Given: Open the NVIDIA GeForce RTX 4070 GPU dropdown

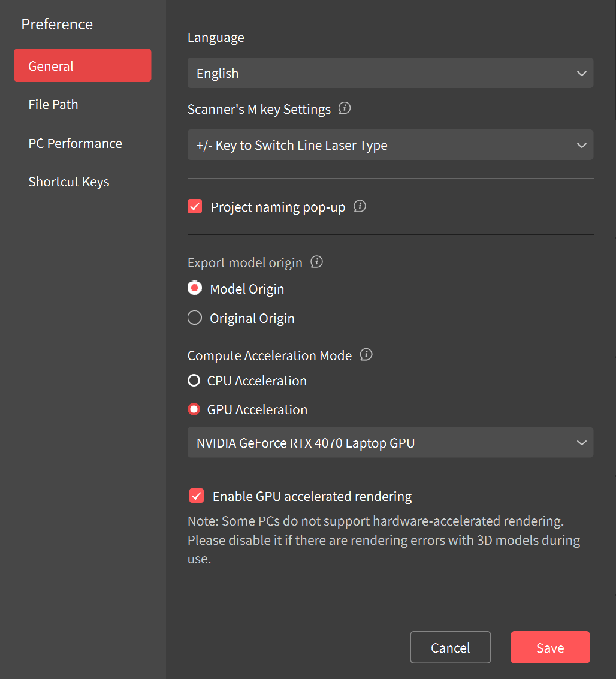Looking at the screenshot, I should [x=390, y=443].
